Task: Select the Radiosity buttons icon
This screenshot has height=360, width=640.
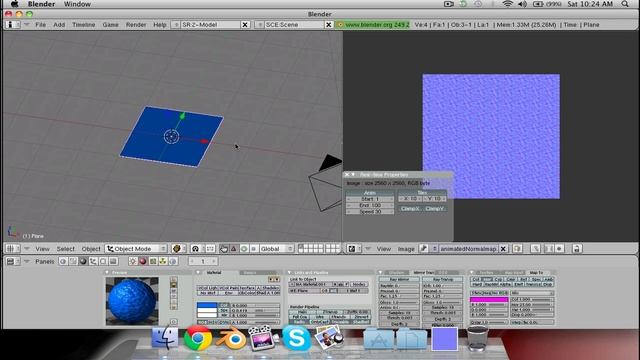Action: [163, 261]
